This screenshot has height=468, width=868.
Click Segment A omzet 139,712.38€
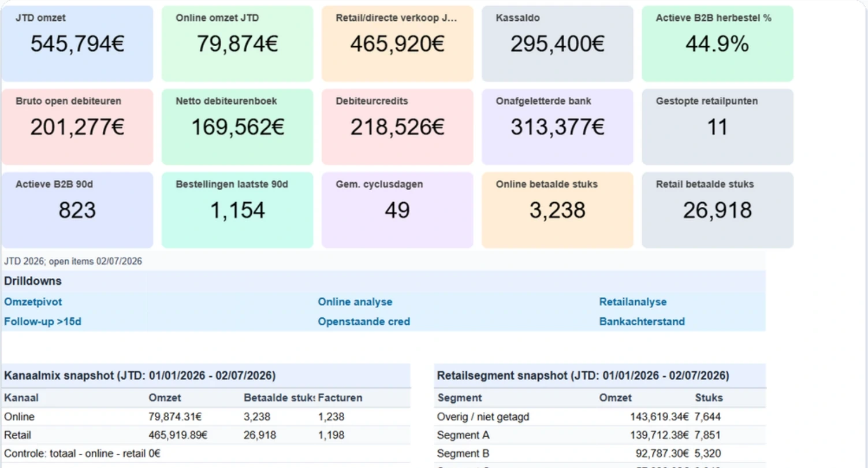click(659, 435)
